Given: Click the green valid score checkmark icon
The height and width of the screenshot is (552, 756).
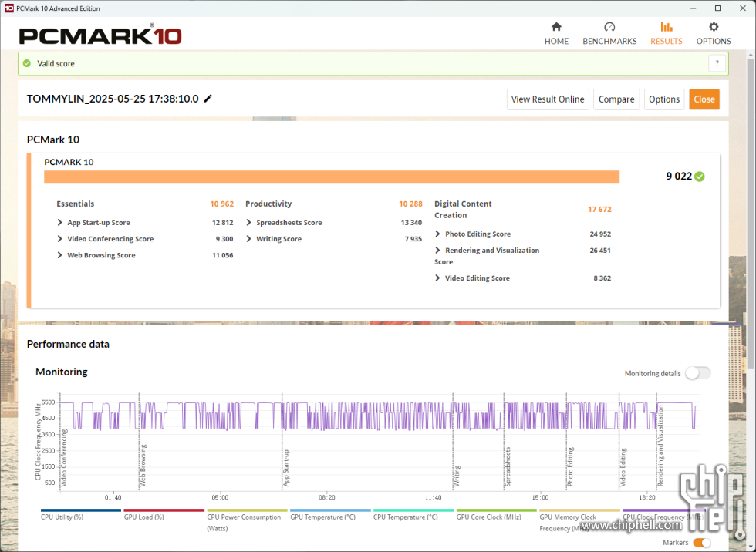Looking at the screenshot, I should click(x=27, y=63).
